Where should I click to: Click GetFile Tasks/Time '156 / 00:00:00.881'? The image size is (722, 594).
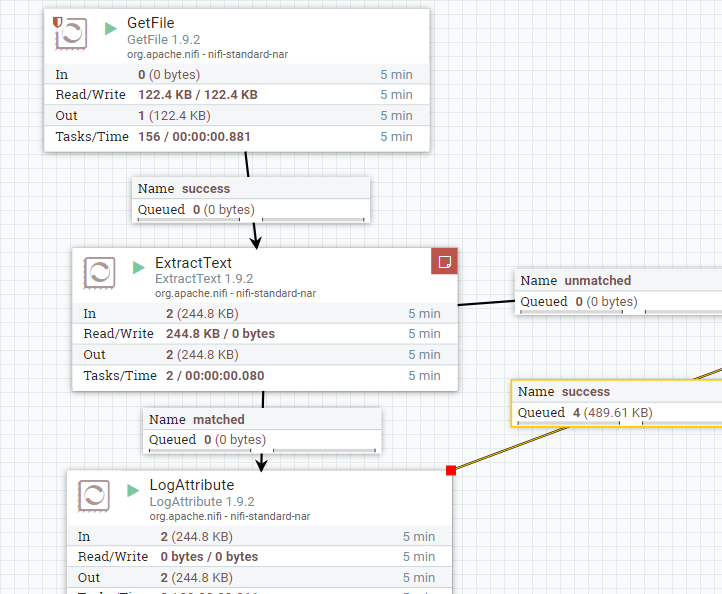[x=194, y=137]
